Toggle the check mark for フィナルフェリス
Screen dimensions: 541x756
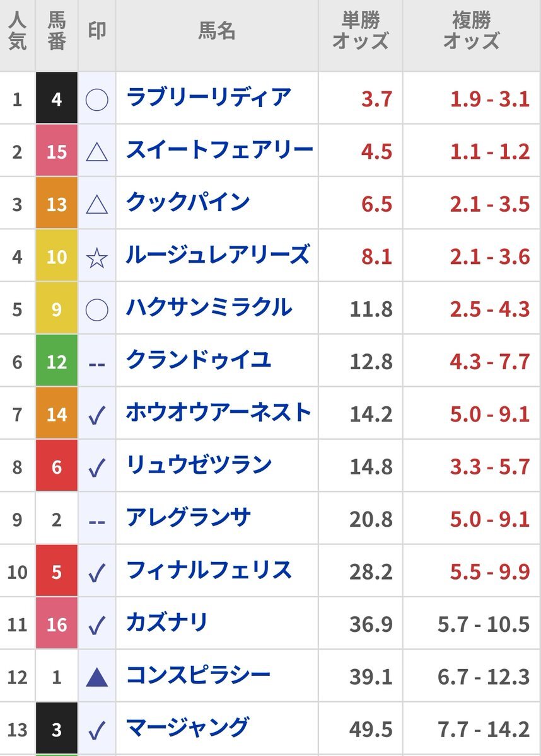(96, 572)
